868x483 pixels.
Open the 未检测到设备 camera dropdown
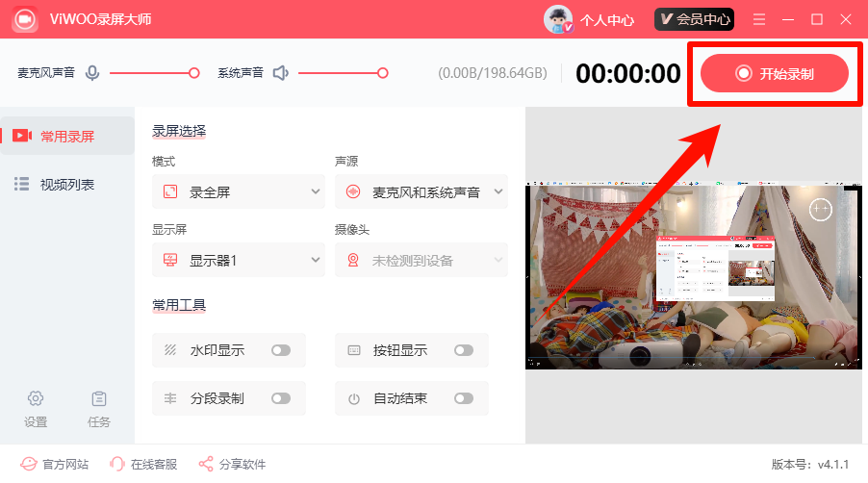[x=421, y=260]
